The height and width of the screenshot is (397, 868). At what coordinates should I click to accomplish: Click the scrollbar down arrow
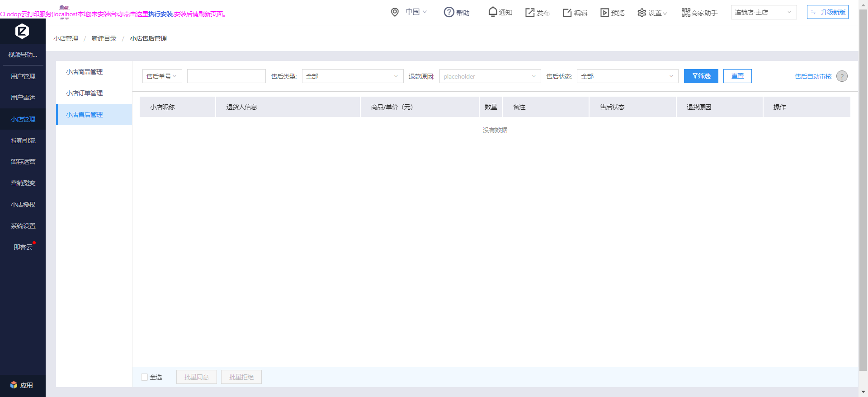click(863, 392)
